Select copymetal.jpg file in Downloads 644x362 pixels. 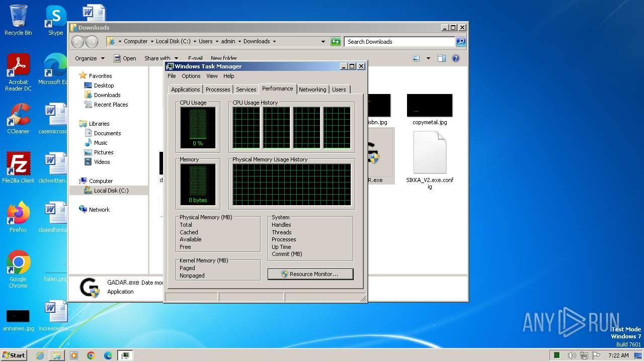tap(430, 110)
